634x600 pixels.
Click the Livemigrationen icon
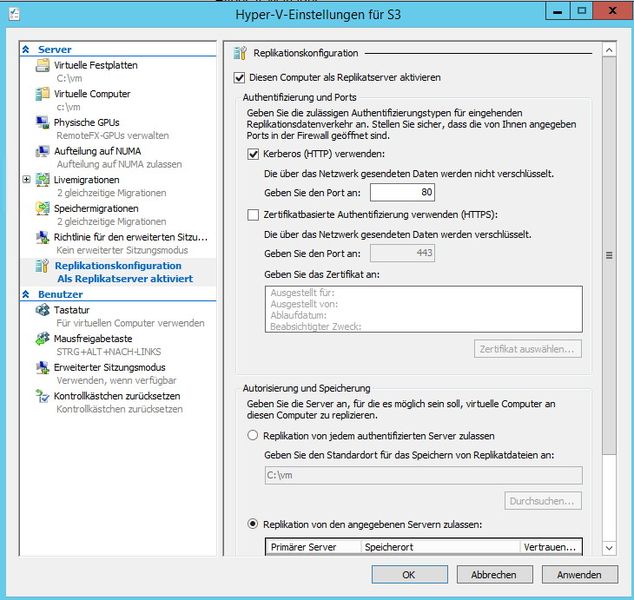tap(42, 180)
